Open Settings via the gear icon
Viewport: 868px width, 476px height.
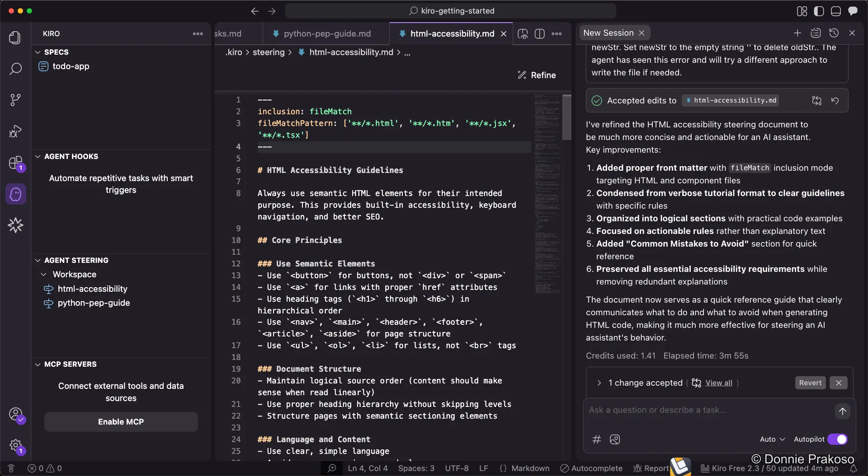point(15,445)
